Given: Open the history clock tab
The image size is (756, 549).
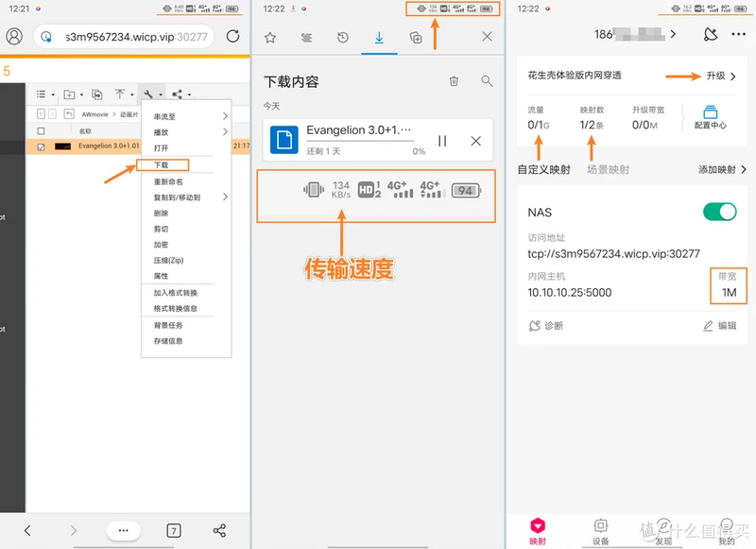Looking at the screenshot, I should (x=343, y=37).
